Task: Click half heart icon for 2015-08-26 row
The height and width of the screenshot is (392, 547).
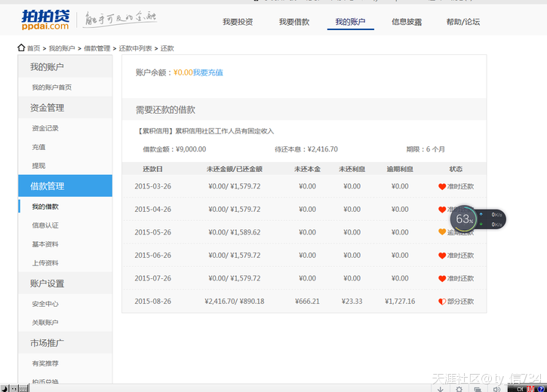Action: [x=442, y=302]
